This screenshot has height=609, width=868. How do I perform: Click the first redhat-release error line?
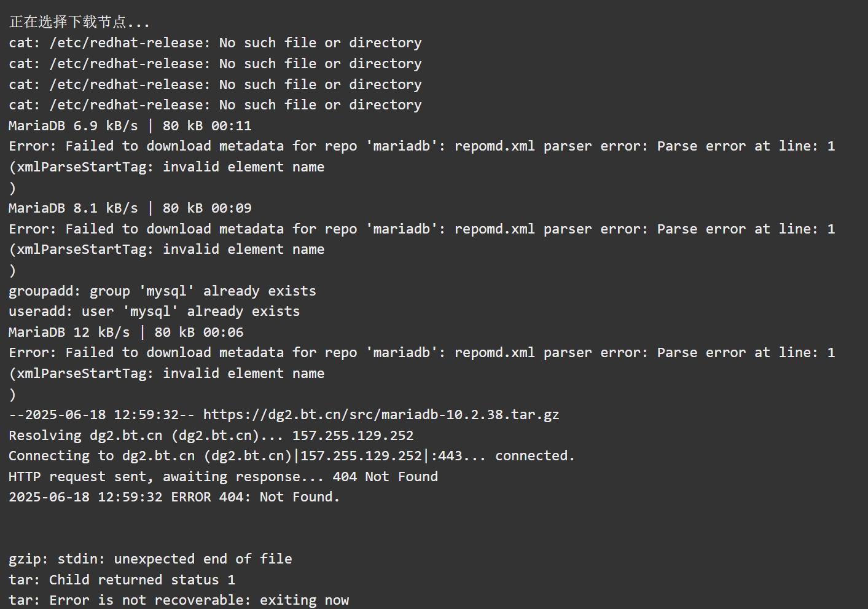[x=215, y=43]
